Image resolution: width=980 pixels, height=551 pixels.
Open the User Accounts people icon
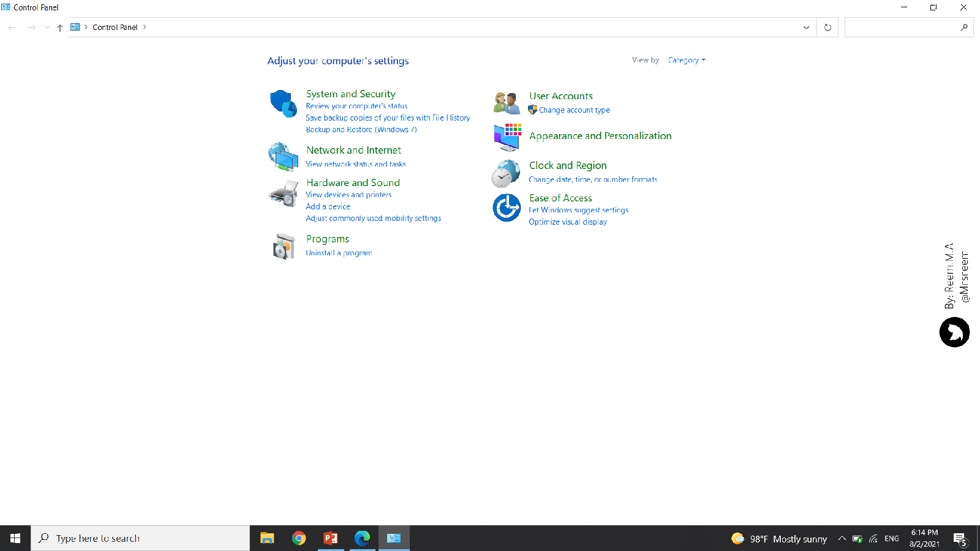507,103
